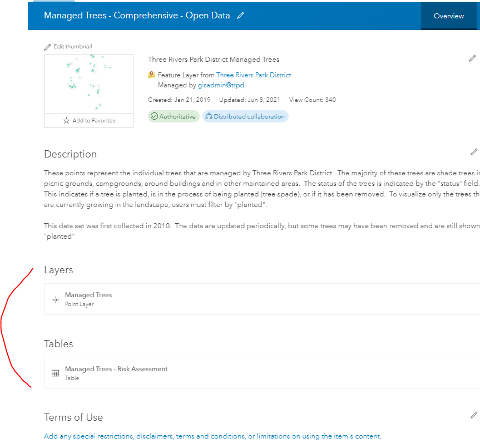Screen dimensions: 480x448
Task: Click the Distributed collaboration badge
Action: [x=245, y=116]
